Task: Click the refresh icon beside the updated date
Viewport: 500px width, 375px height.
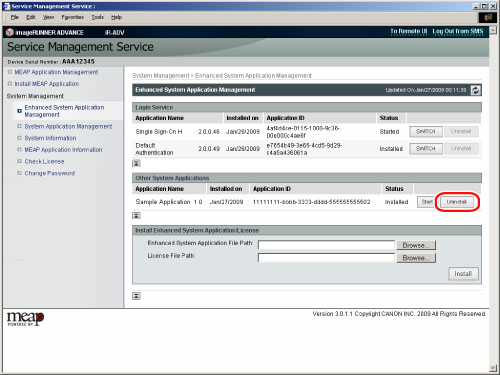Action: pos(476,90)
